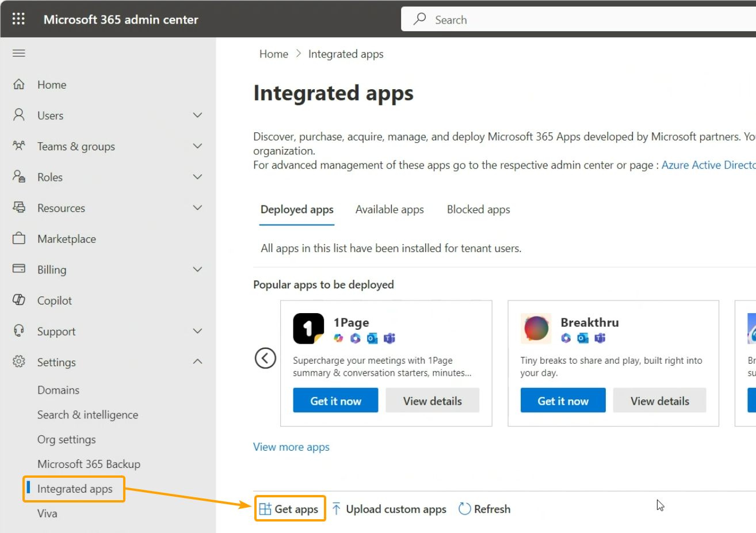Open Marketplace from the navigation pane
The height and width of the screenshot is (533, 756).
67,238
